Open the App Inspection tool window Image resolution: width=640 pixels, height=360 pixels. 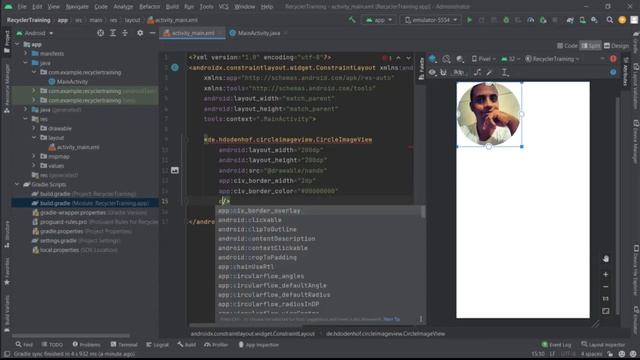(x=258, y=344)
